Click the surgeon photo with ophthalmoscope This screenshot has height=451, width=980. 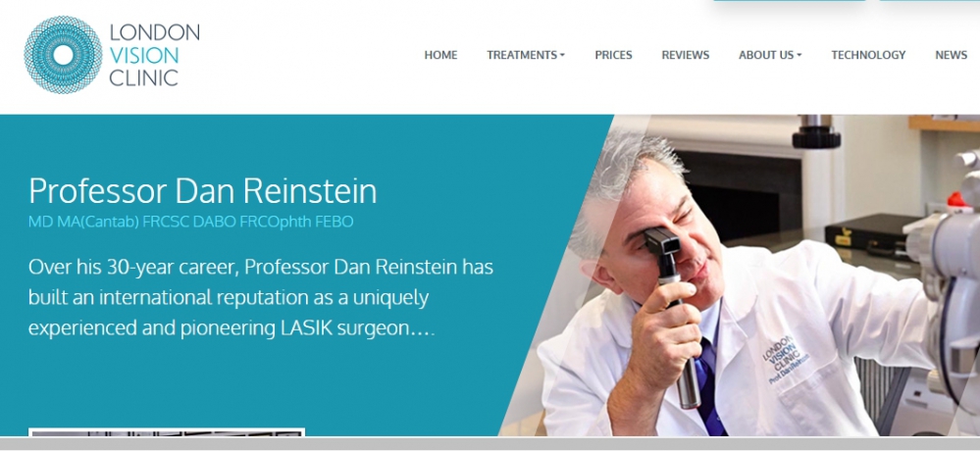744,276
